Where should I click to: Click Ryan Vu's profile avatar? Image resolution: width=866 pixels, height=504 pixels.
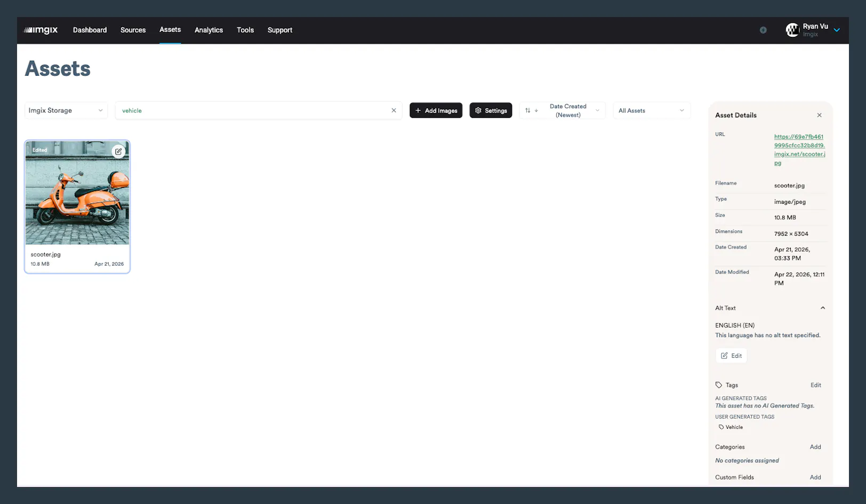(792, 30)
